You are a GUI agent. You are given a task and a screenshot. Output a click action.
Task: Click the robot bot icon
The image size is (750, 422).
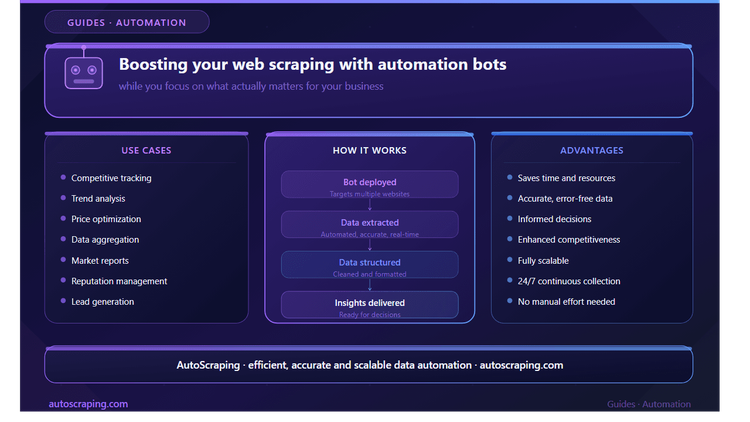84,69
